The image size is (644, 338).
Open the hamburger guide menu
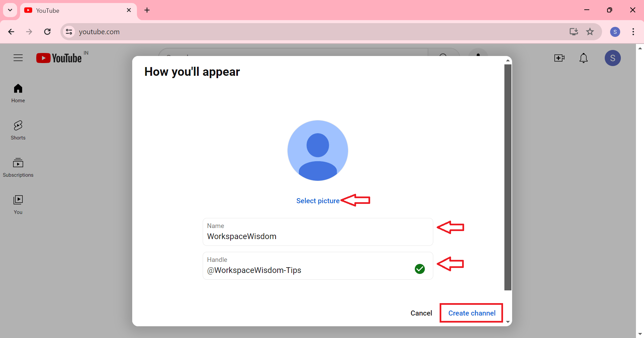(x=18, y=58)
